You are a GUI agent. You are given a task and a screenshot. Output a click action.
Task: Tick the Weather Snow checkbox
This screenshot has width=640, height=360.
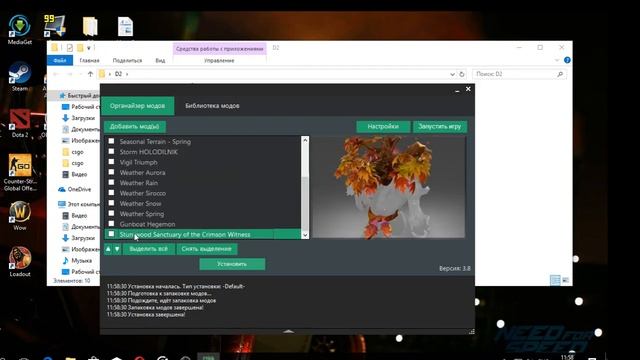[111, 203]
